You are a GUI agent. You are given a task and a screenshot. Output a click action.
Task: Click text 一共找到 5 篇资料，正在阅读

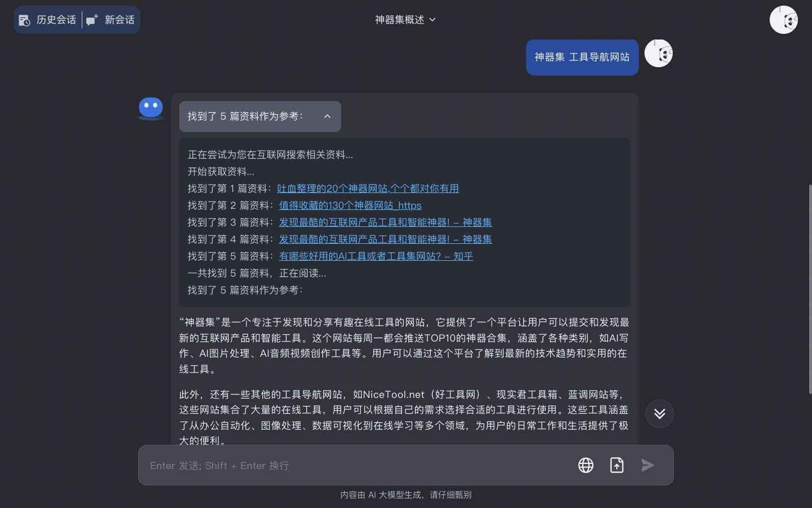coord(257,273)
